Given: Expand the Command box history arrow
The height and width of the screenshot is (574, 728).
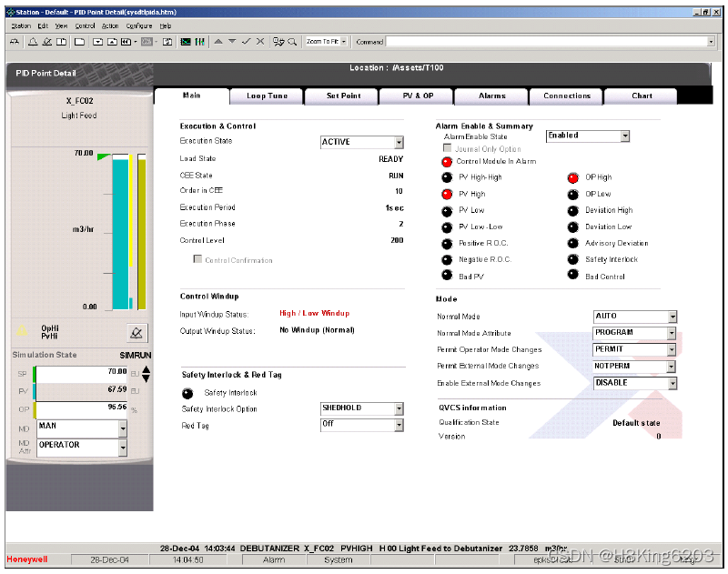Looking at the screenshot, I should (x=711, y=42).
